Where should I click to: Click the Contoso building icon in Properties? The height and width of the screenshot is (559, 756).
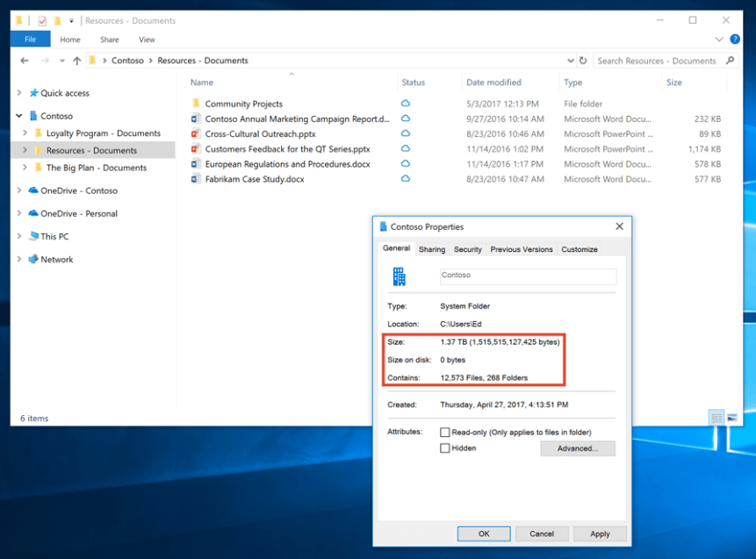pos(400,276)
